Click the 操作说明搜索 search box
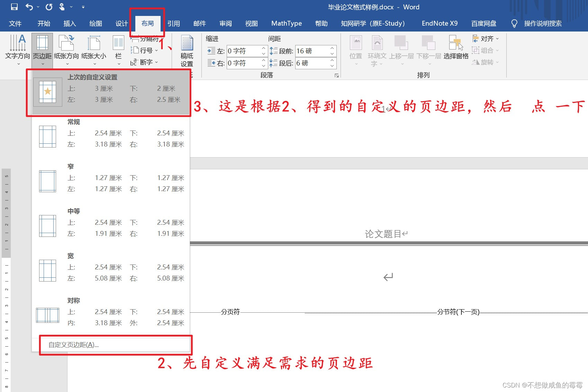 [x=543, y=24]
